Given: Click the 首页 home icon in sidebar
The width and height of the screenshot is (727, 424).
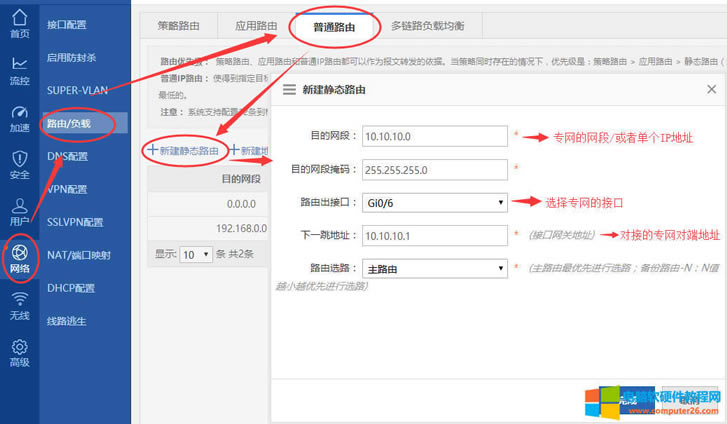Looking at the screenshot, I should pyautogui.click(x=19, y=21).
